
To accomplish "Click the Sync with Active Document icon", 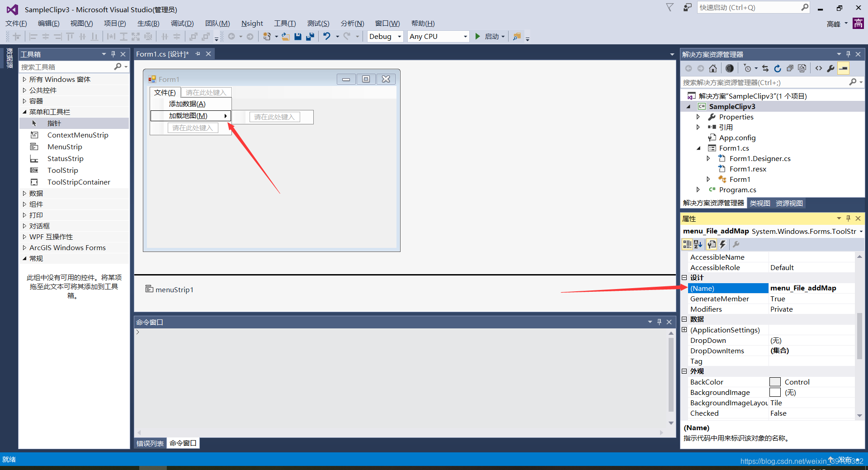I will coord(765,68).
